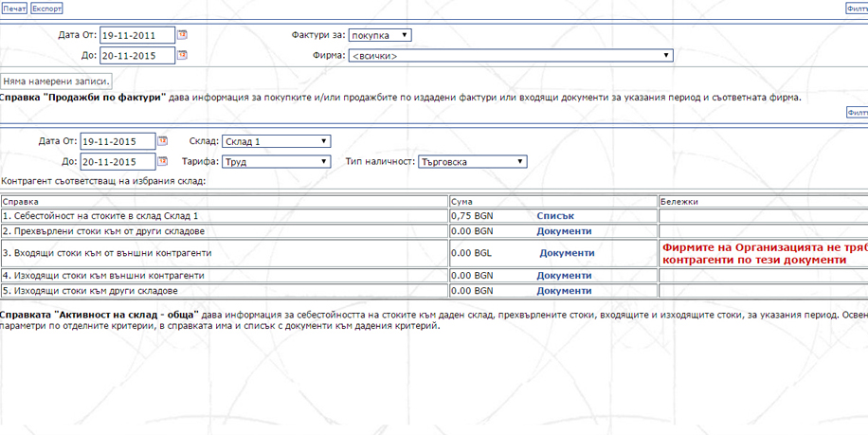Open calendar next to warehouse До date
The width and height of the screenshot is (868, 435).
pos(163,162)
